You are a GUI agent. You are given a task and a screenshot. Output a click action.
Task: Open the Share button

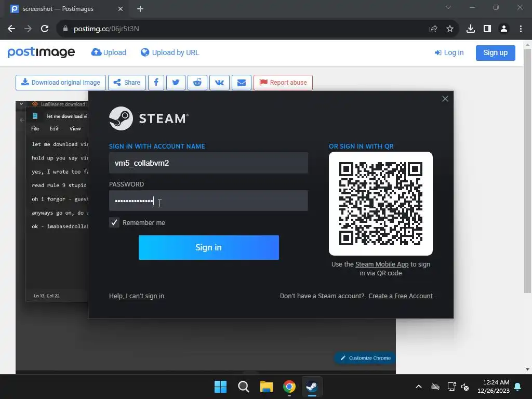[x=127, y=83]
